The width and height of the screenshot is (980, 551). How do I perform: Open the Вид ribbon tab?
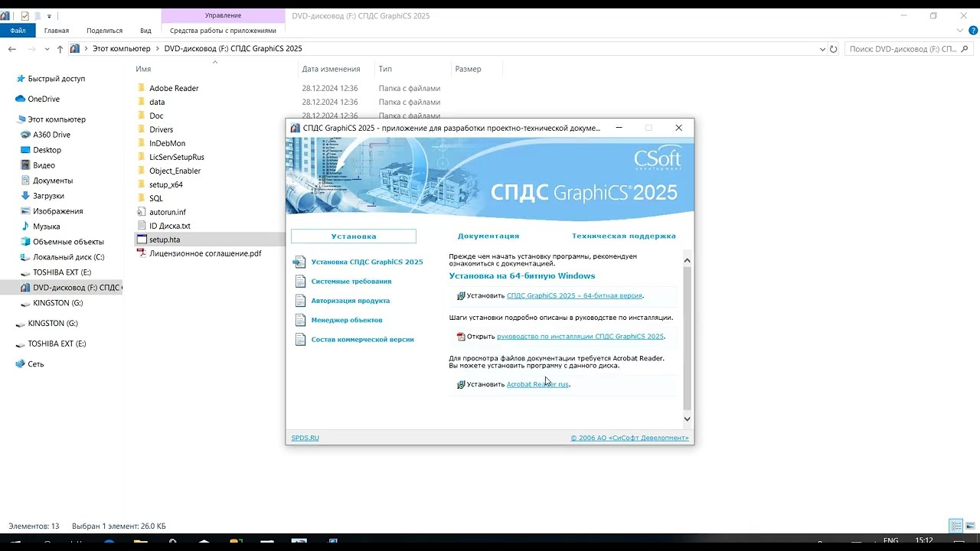pos(145,31)
